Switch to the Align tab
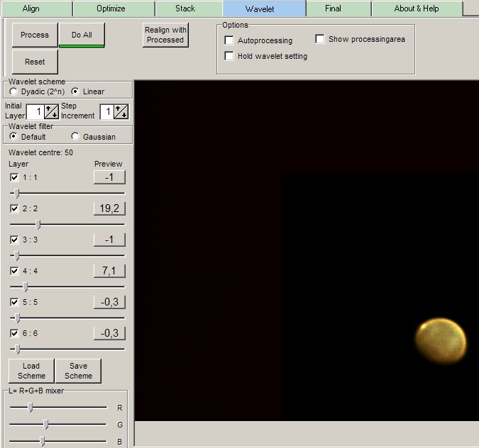The image size is (479, 448). (x=31, y=9)
